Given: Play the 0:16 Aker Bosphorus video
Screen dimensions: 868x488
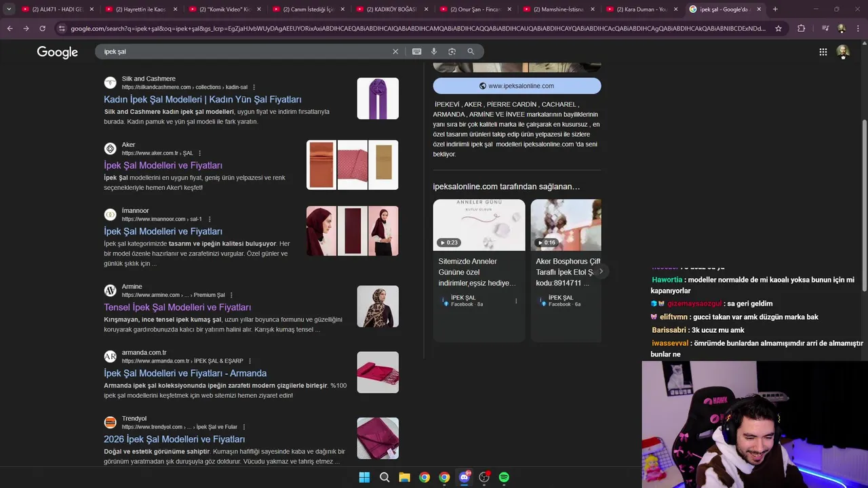Looking at the screenshot, I should tap(566, 225).
